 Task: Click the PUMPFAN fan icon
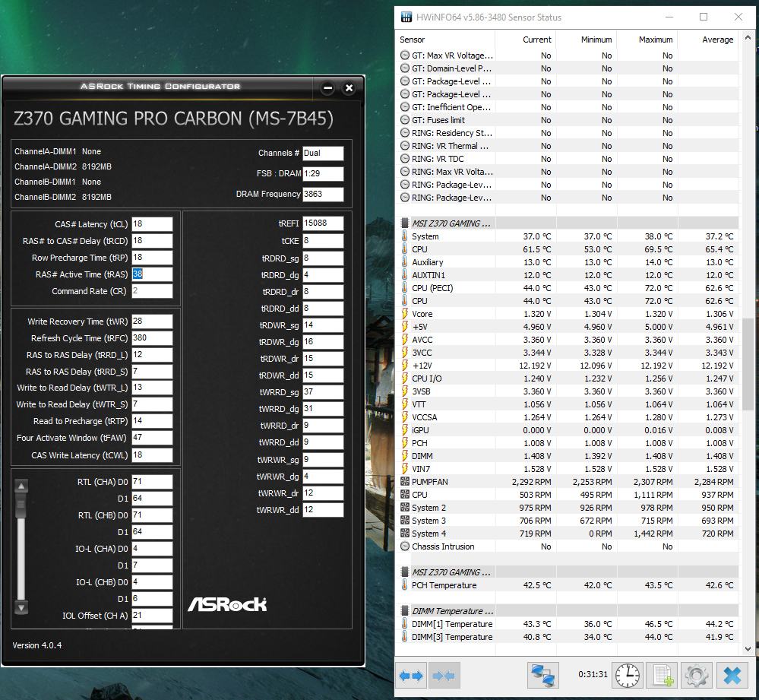point(405,482)
